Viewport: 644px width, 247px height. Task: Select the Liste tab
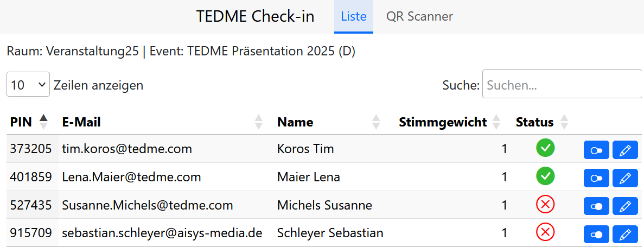pos(353,16)
